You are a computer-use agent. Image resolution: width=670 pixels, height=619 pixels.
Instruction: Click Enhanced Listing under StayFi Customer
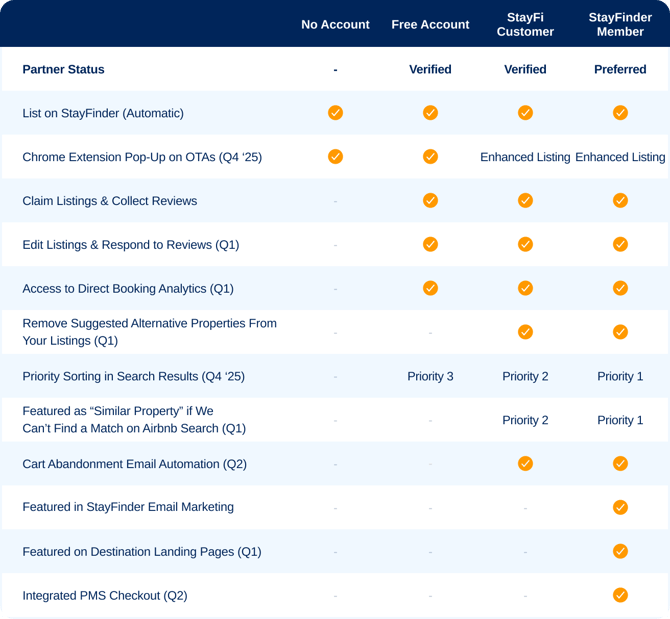[525, 157]
